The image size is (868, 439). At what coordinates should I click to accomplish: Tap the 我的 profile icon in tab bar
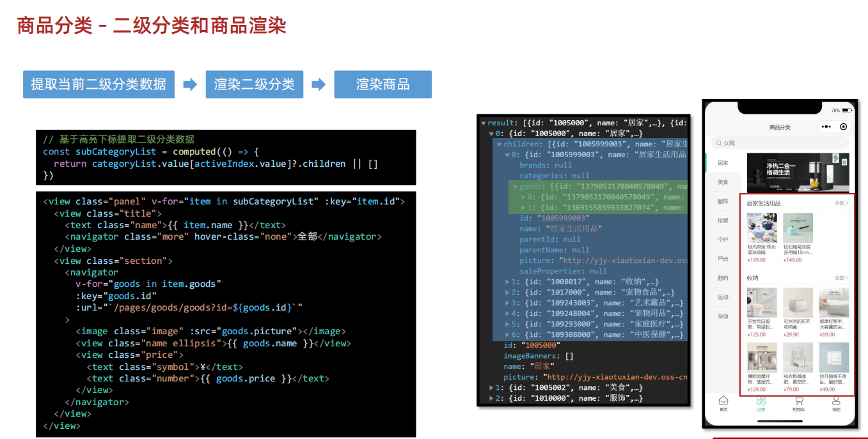click(x=836, y=401)
